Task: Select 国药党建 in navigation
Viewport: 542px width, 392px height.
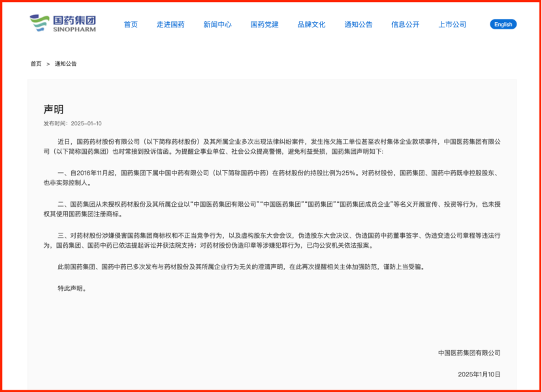Action: pos(264,25)
